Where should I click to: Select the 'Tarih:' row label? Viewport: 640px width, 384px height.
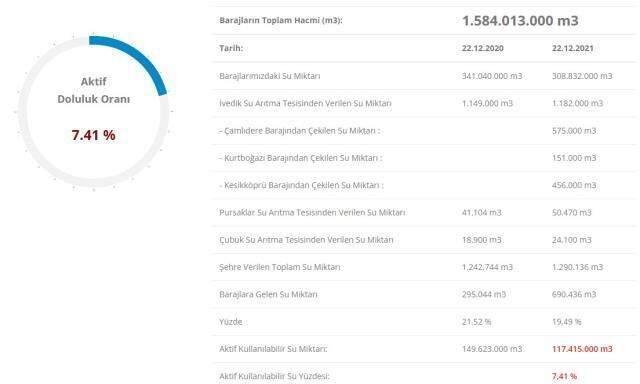click(x=231, y=48)
